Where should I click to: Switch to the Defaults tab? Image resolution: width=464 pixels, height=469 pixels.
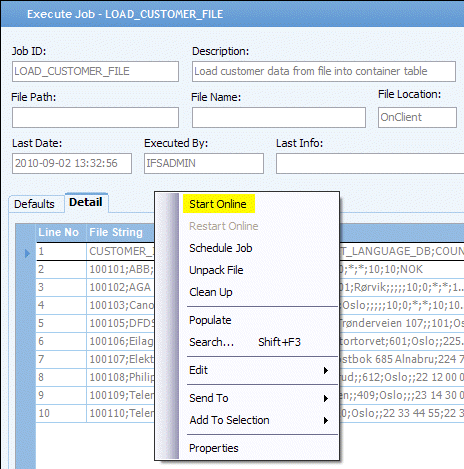(34, 204)
